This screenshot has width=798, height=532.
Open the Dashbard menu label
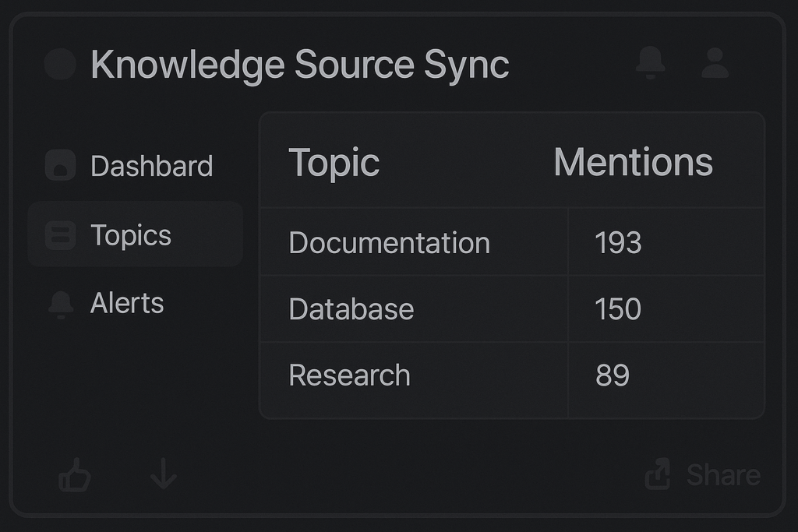click(151, 166)
